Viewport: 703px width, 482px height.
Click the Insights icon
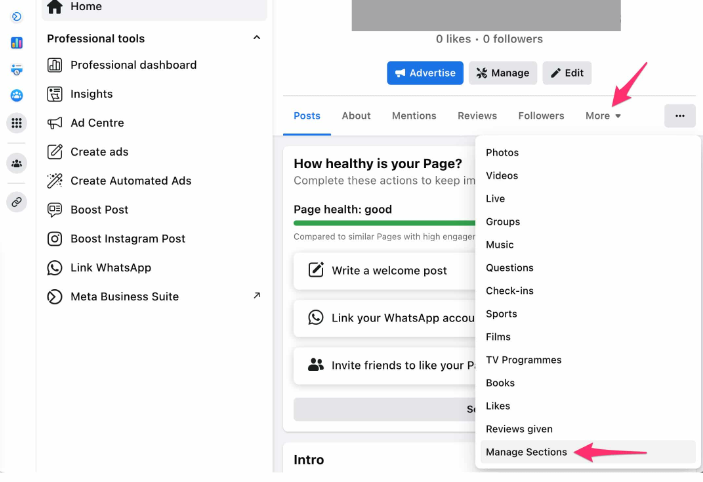(x=55, y=94)
